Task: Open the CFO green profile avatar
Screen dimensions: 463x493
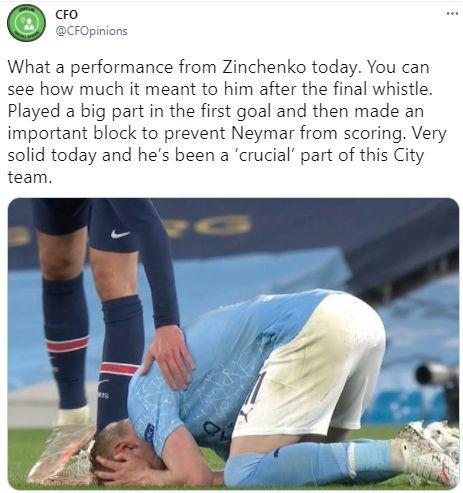Action: point(26,22)
